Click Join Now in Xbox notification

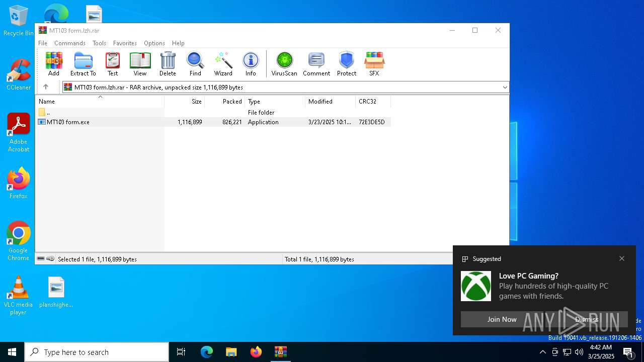(x=502, y=319)
